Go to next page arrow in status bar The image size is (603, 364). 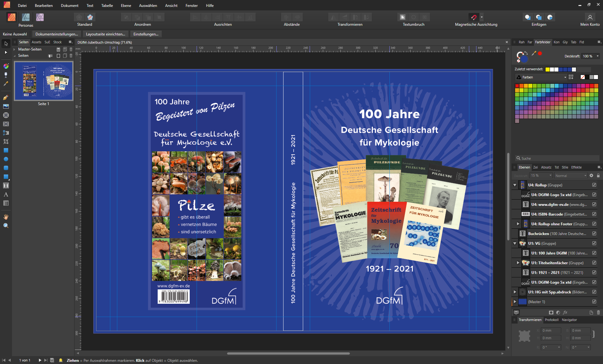[40, 360]
